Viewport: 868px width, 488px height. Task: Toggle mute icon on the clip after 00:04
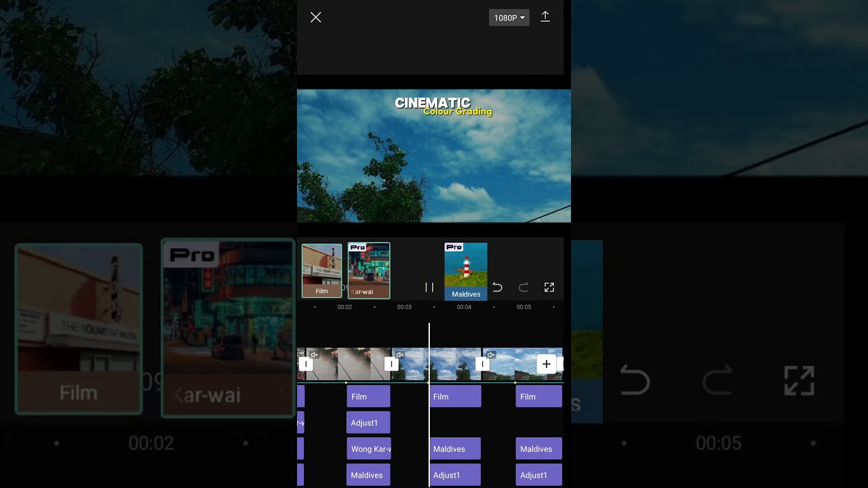click(490, 354)
